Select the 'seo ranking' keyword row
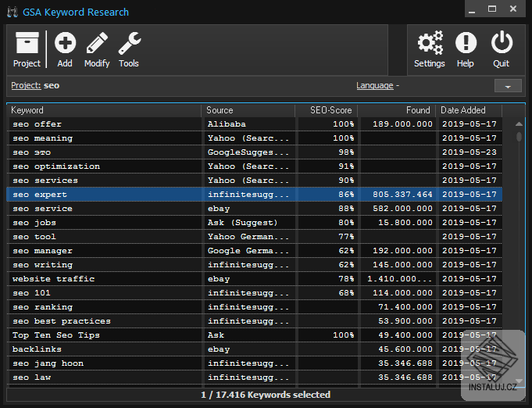This screenshot has height=408, width=532. click(x=255, y=307)
